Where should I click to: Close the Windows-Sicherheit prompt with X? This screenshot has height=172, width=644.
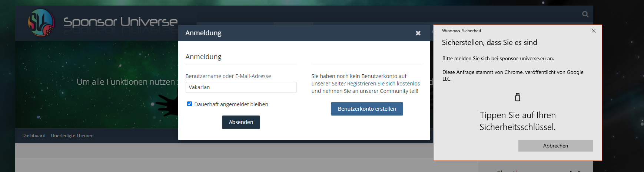[594, 31]
